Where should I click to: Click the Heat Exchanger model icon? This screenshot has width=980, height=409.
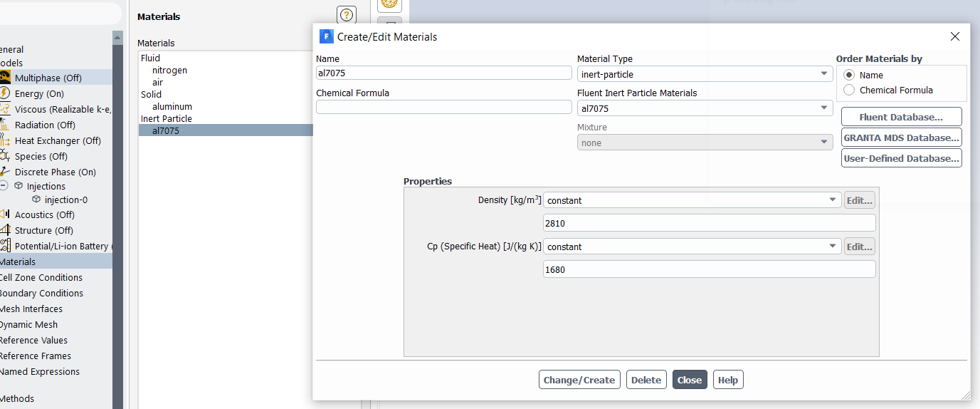click(x=5, y=140)
